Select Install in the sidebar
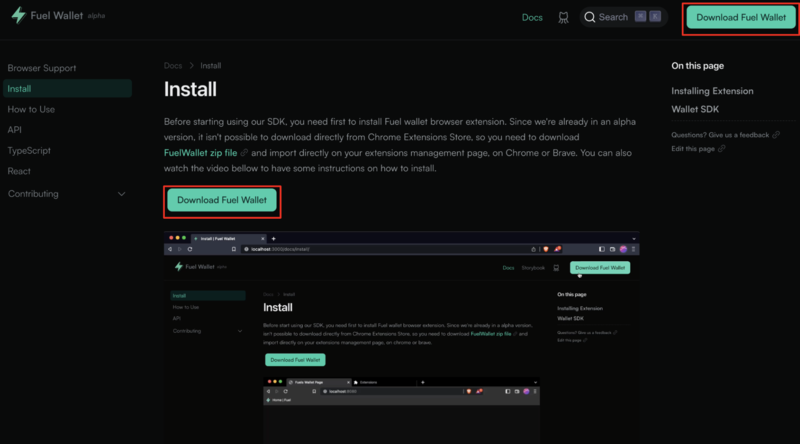The image size is (800, 444). (x=67, y=88)
